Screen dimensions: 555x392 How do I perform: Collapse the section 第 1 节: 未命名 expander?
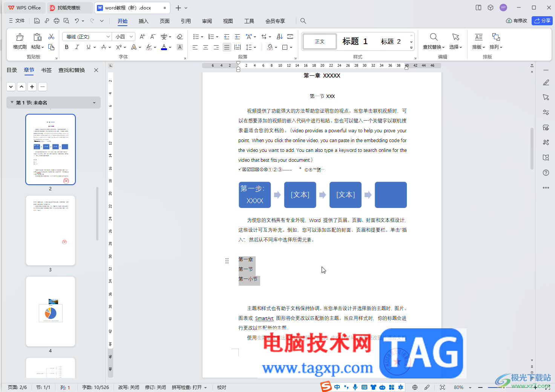tap(12, 103)
